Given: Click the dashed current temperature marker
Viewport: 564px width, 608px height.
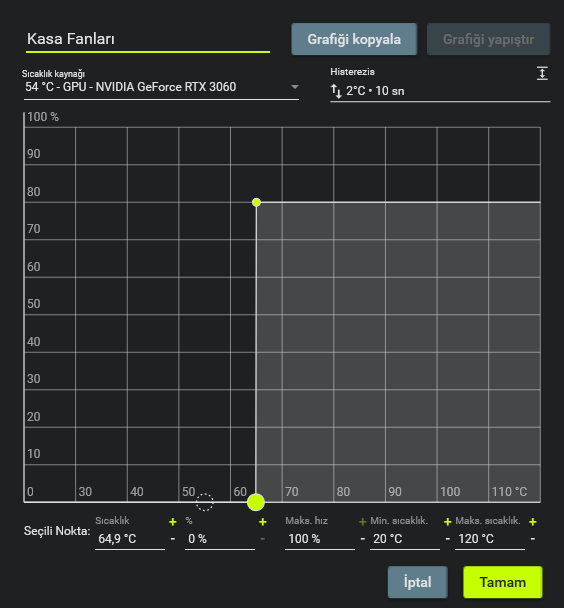Looking at the screenshot, I should [x=204, y=502].
